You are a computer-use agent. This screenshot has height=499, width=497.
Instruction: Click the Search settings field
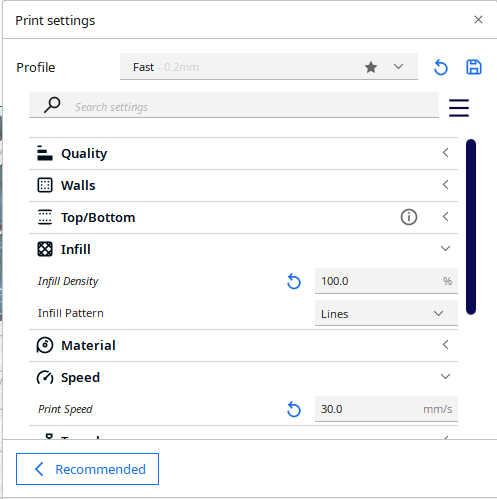point(234,105)
